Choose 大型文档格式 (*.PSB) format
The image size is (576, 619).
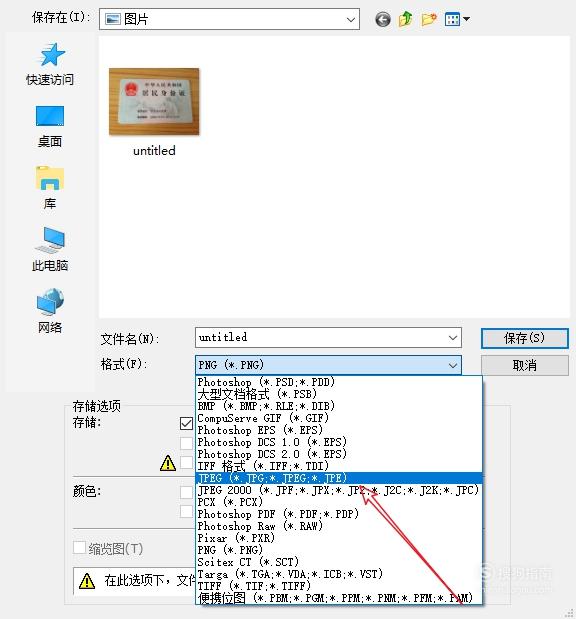point(339,394)
